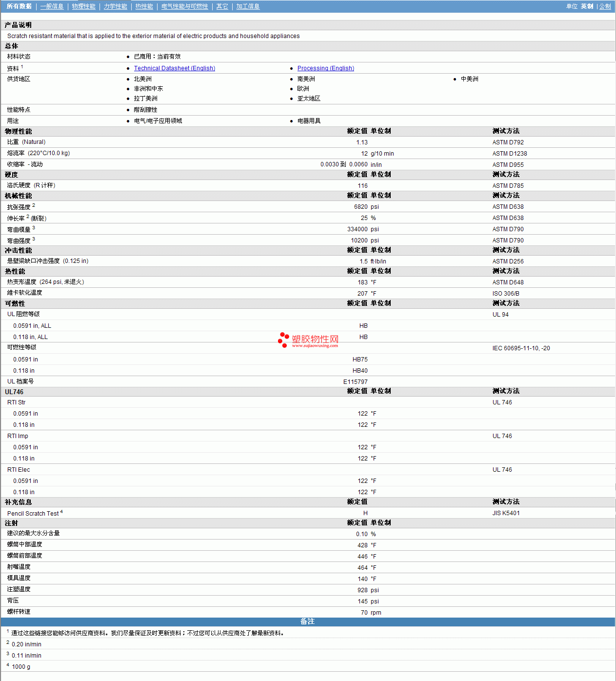
Task: Click the 模具温度 row label
Action: click(19, 578)
